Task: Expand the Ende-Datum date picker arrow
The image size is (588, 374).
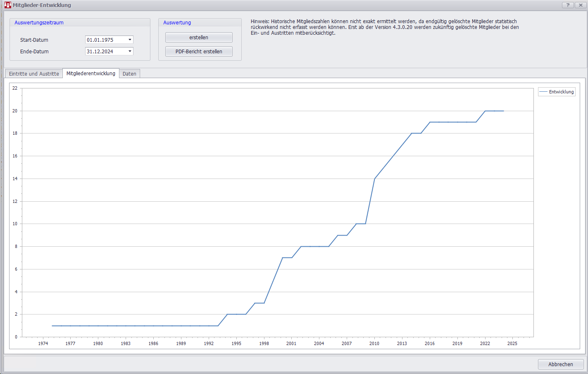Action: [130, 52]
